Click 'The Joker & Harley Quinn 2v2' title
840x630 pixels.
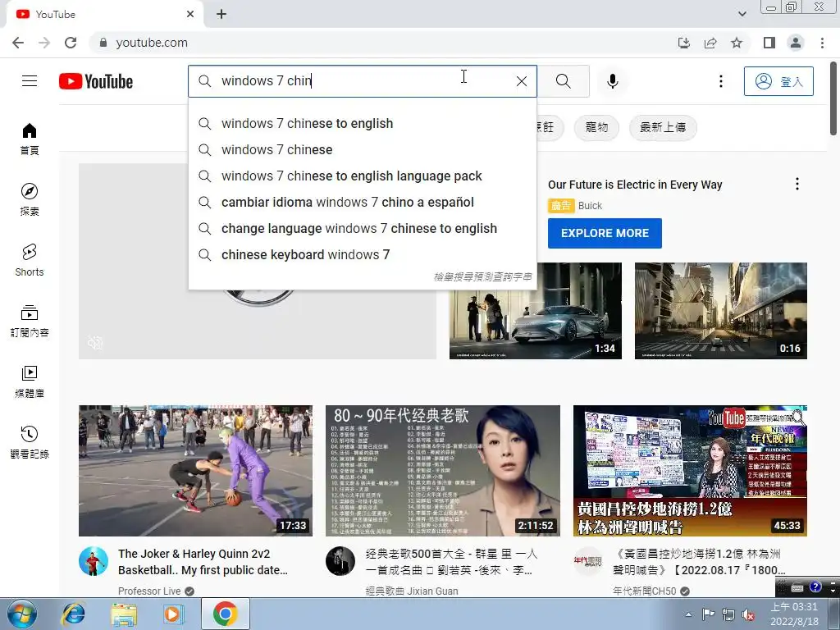point(203,562)
